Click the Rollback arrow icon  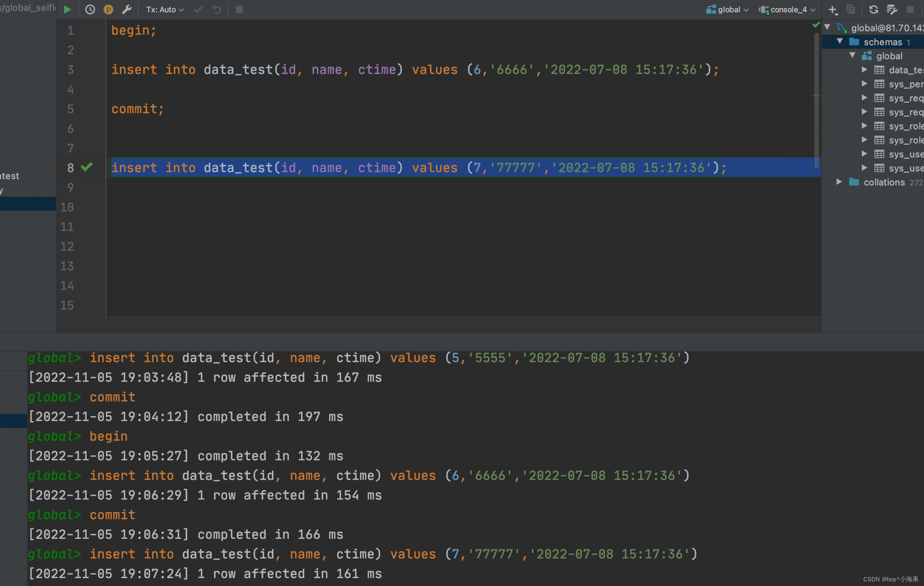pos(217,10)
